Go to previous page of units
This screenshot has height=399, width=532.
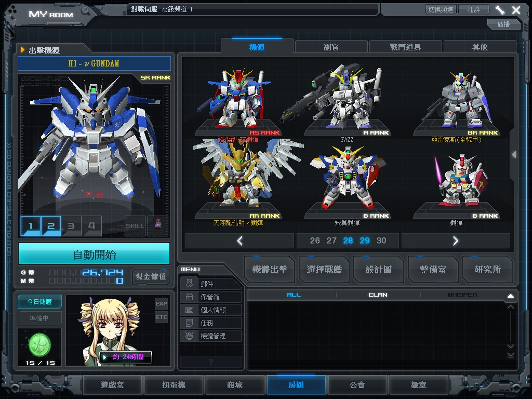coord(240,241)
